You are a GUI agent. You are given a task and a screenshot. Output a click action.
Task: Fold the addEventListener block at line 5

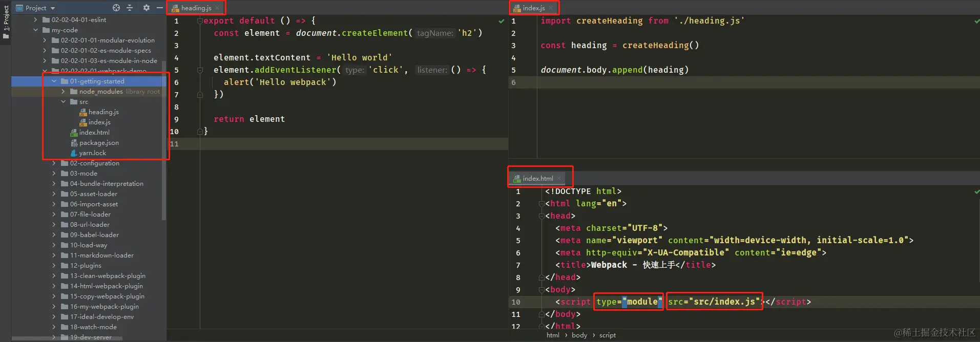pyautogui.click(x=200, y=70)
